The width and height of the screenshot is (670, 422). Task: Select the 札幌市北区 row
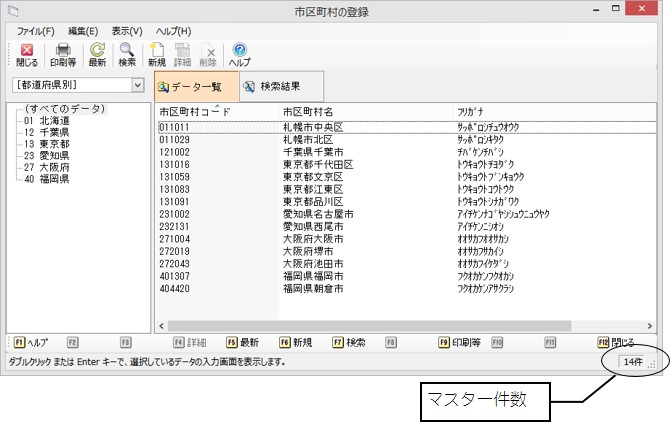(x=312, y=140)
